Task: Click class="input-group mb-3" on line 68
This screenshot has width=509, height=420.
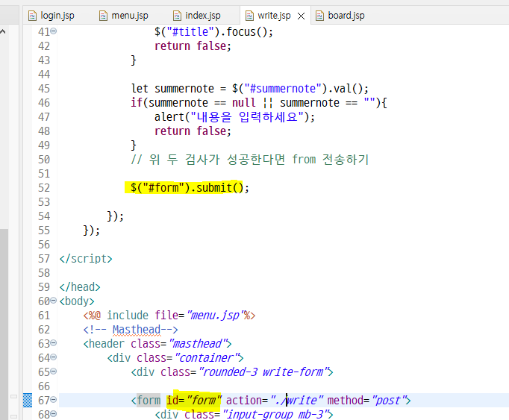Action: pos(256,415)
